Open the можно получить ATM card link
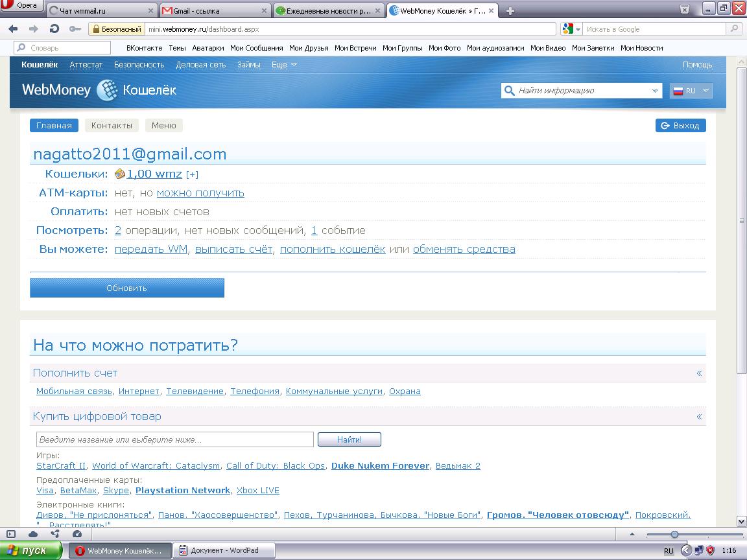 tap(200, 193)
